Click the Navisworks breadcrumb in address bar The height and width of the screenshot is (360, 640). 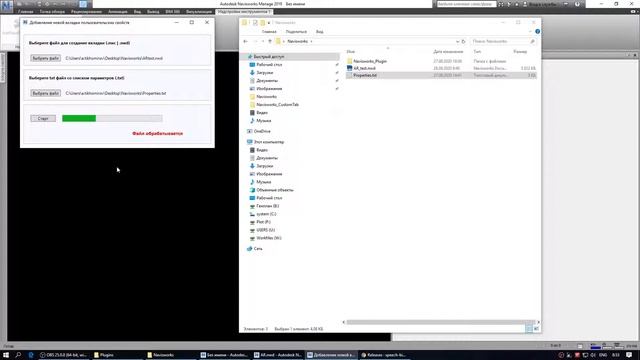pyautogui.click(x=298, y=41)
